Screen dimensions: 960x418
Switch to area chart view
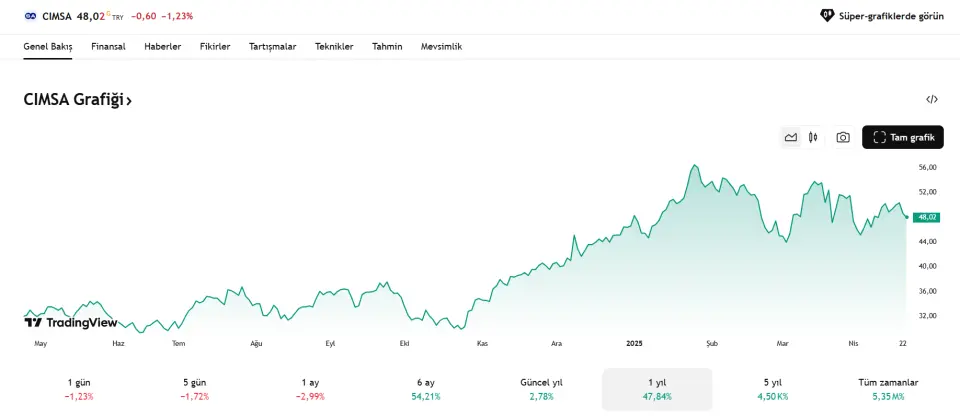point(790,137)
